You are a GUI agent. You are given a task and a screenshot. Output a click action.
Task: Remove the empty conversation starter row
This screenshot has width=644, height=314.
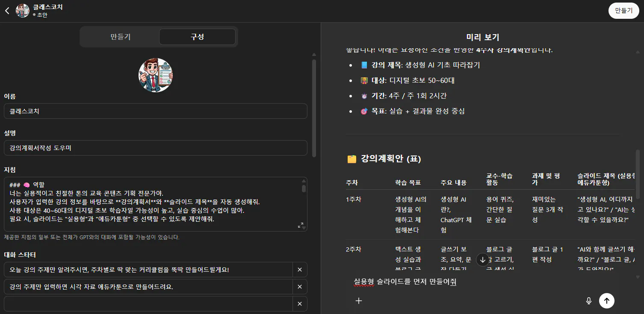click(x=300, y=304)
